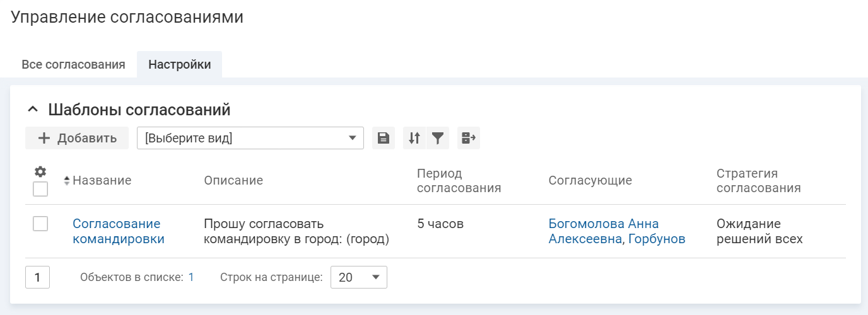Viewport: 868px width, 315px height.
Task: Select the Настройки tab
Action: (x=179, y=64)
